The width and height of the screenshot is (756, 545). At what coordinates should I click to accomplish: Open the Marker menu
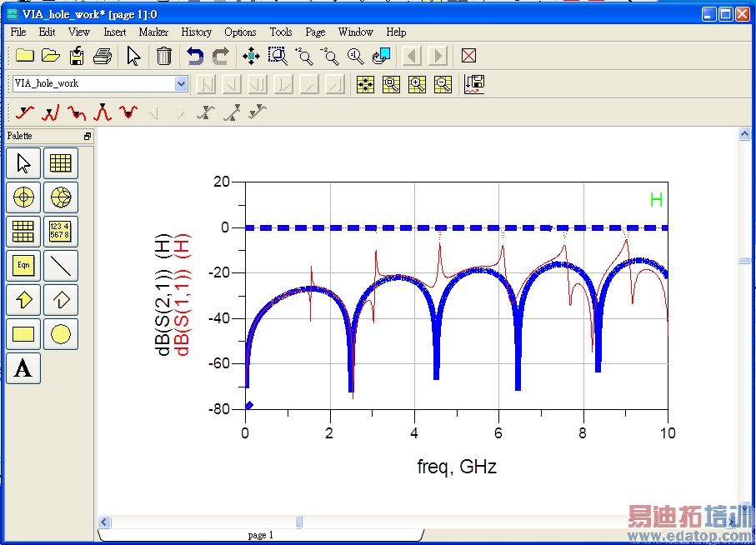tap(153, 32)
